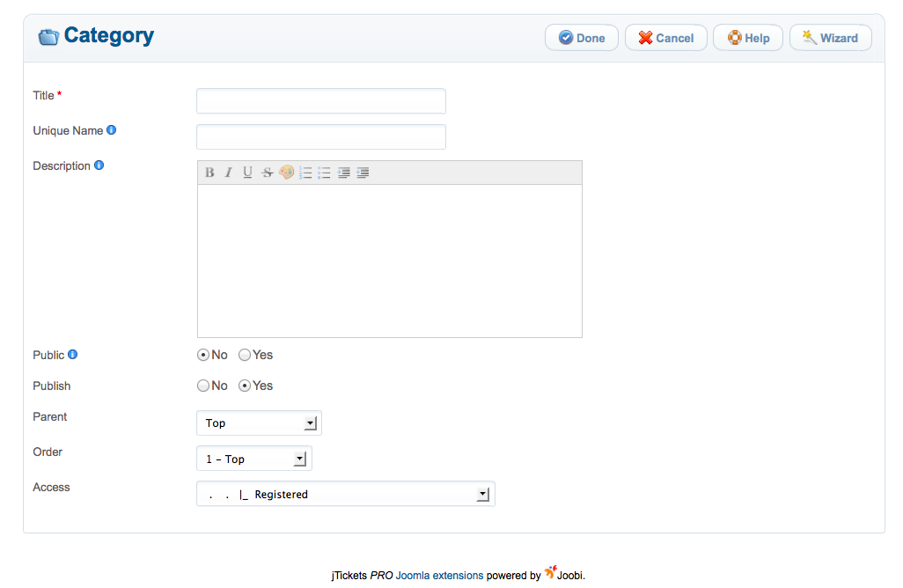Click the Title field label
Viewport: 903px width, 588px height.
point(43,96)
